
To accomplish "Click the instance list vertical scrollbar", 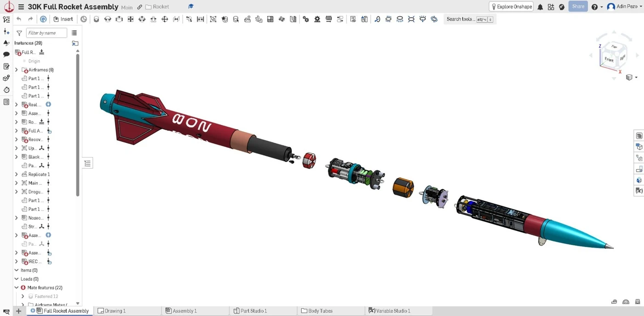I will tap(78, 125).
